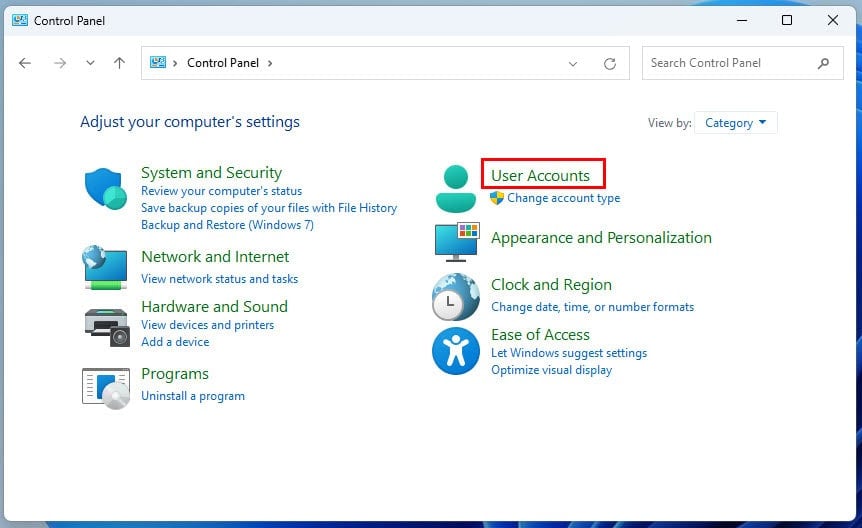Open Network and Internet category
Viewport: 862px width, 528px height.
coord(215,257)
